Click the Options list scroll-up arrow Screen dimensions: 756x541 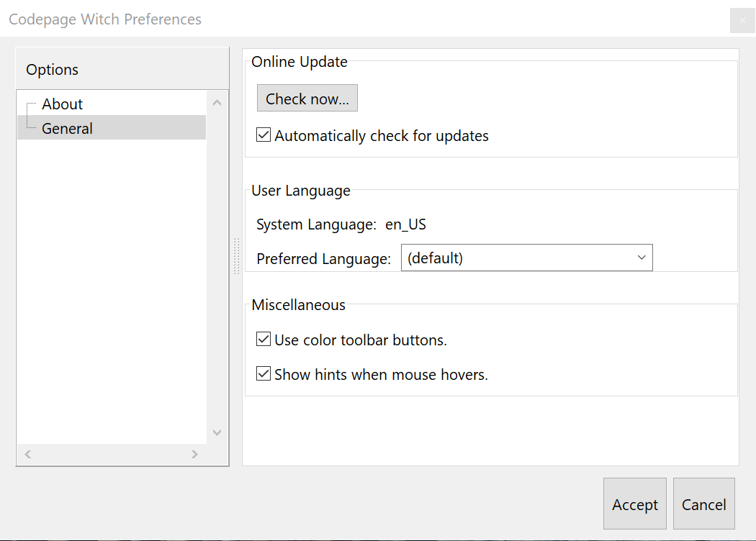click(x=217, y=104)
